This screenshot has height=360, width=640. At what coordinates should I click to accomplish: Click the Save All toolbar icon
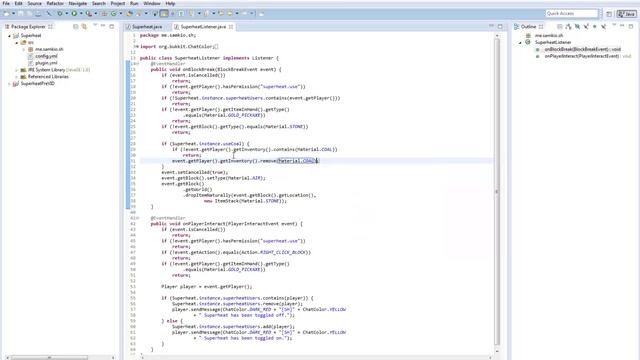click(29, 13)
